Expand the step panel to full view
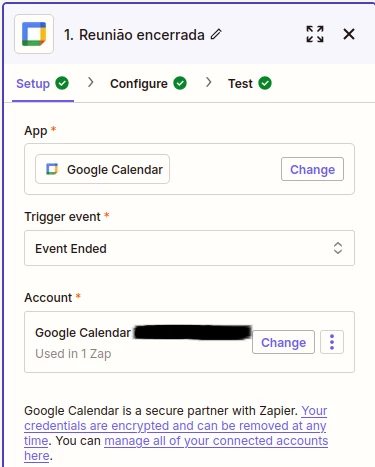 click(x=315, y=34)
